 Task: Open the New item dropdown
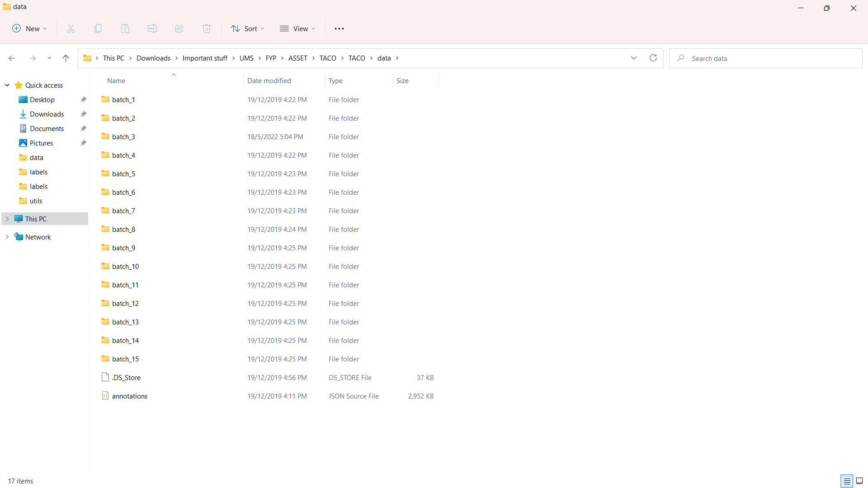point(29,28)
